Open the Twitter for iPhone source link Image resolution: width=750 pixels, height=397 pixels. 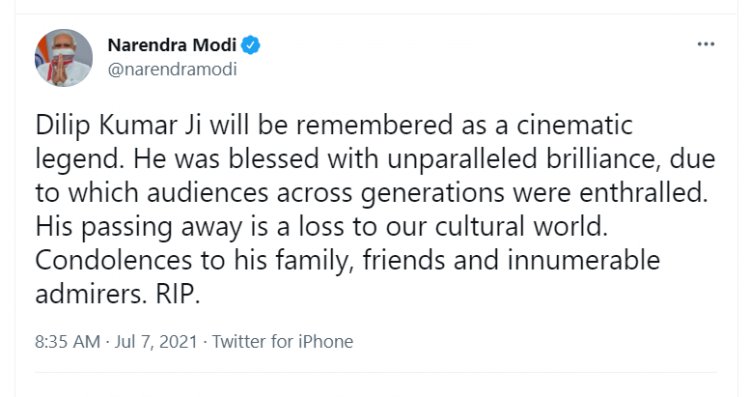(283, 342)
